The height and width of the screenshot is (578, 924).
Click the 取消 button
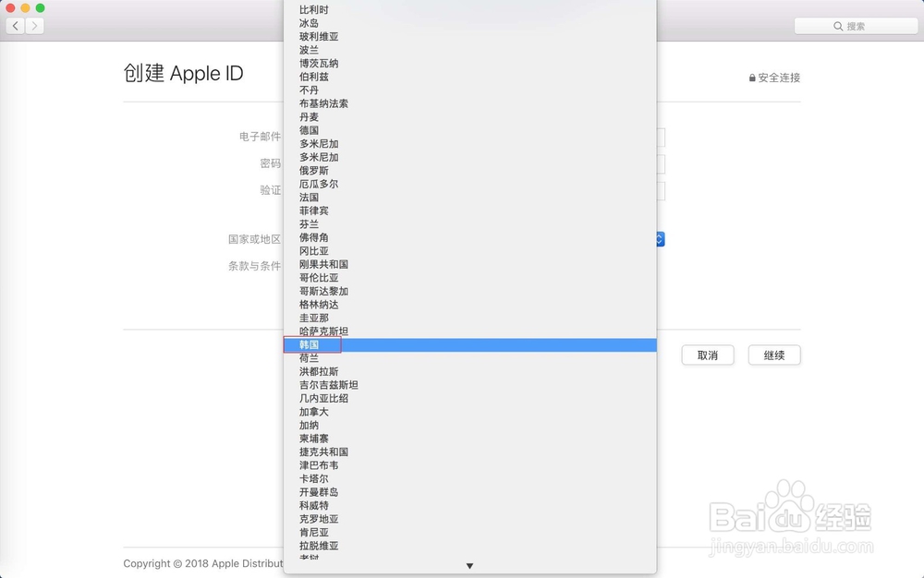coord(708,355)
